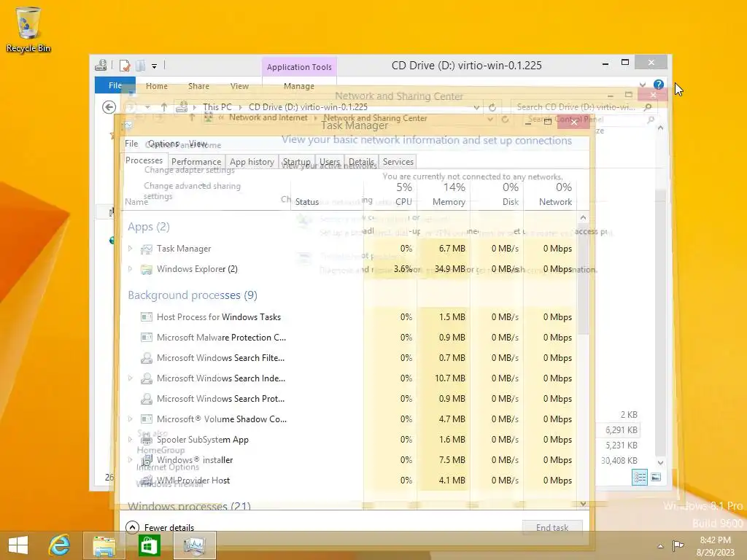This screenshot has width=747, height=560.
Task: Open the Recycle Bin desktop icon
Action: point(28,29)
